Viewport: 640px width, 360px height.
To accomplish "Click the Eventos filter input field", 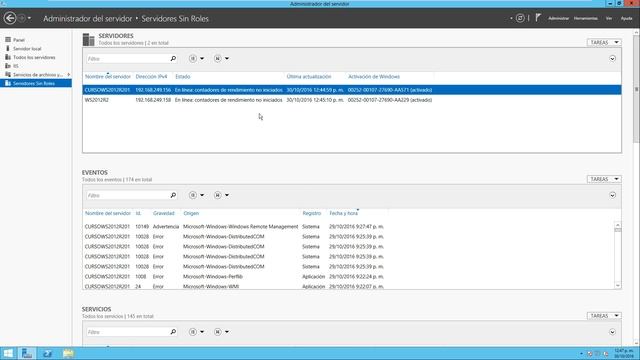I will click(x=127, y=196).
